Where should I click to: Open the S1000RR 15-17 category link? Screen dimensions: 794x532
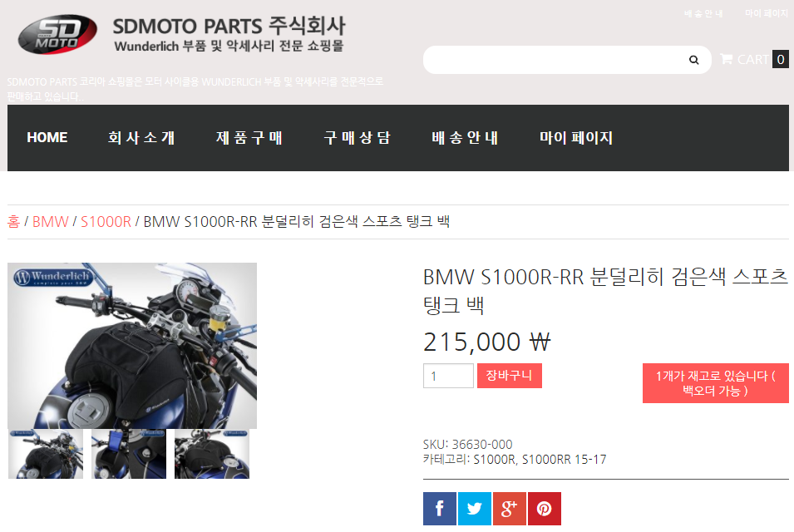click(564, 459)
